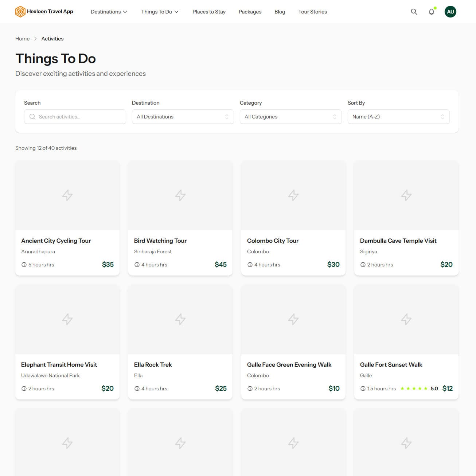Click the lightning placeholder on Bird Watching Tour

click(180, 195)
